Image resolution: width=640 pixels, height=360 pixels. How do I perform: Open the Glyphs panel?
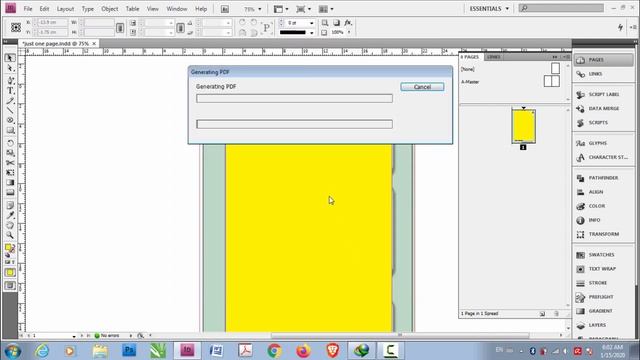(604, 143)
